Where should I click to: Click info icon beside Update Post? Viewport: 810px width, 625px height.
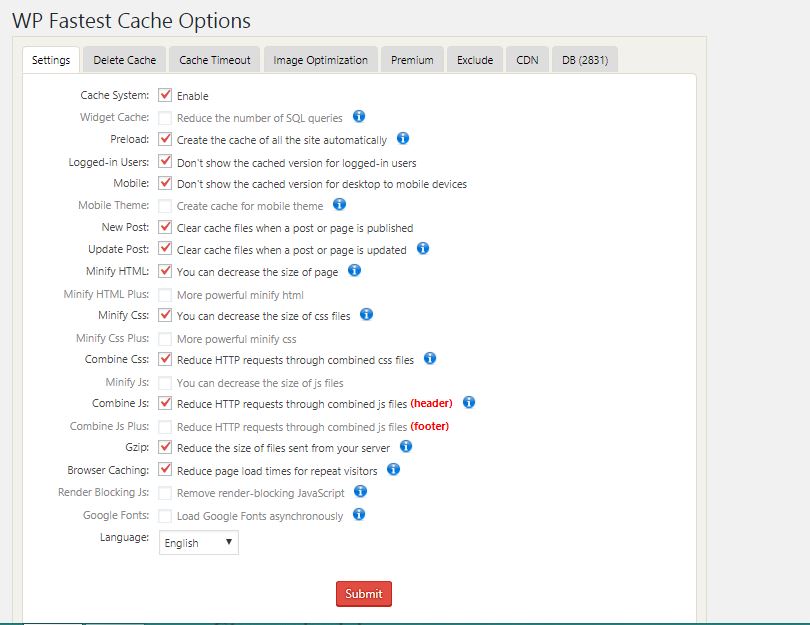pos(423,248)
